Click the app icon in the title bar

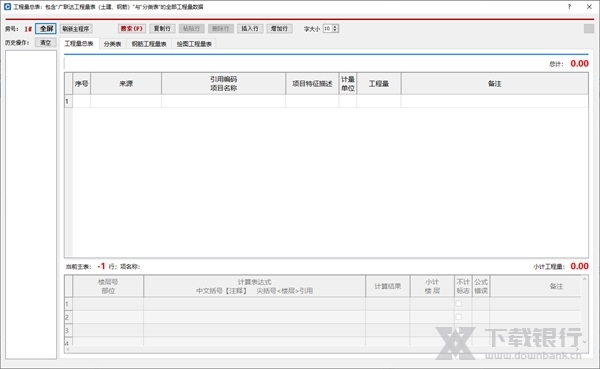pos(7,7)
